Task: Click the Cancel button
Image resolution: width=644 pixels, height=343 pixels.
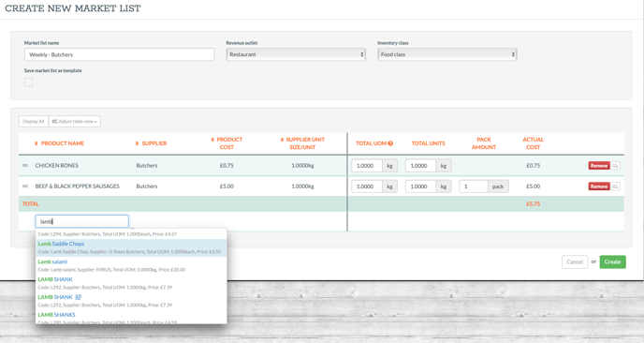Action: (x=575, y=261)
